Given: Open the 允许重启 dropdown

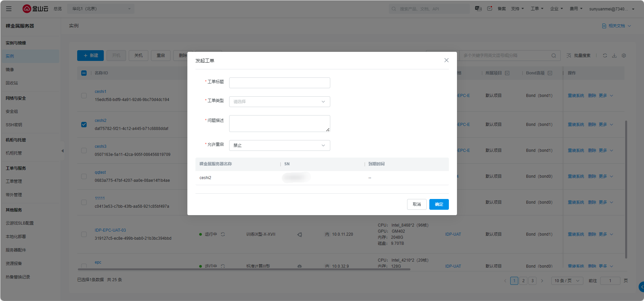Looking at the screenshot, I should tap(279, 145).
